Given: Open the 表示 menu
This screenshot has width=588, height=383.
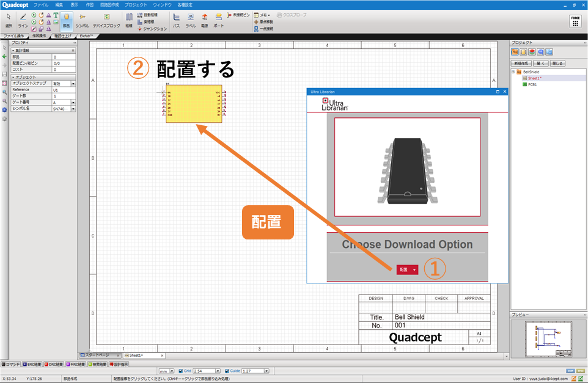Looking at the screenshot, I should coord(74,5).
